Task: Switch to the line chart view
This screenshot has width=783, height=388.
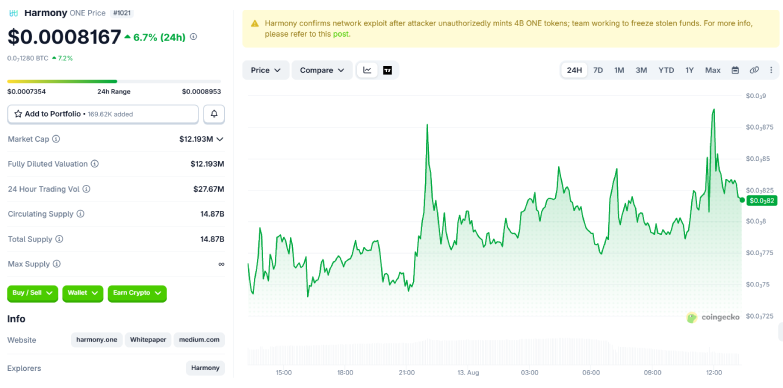Action: pos(367,70)
